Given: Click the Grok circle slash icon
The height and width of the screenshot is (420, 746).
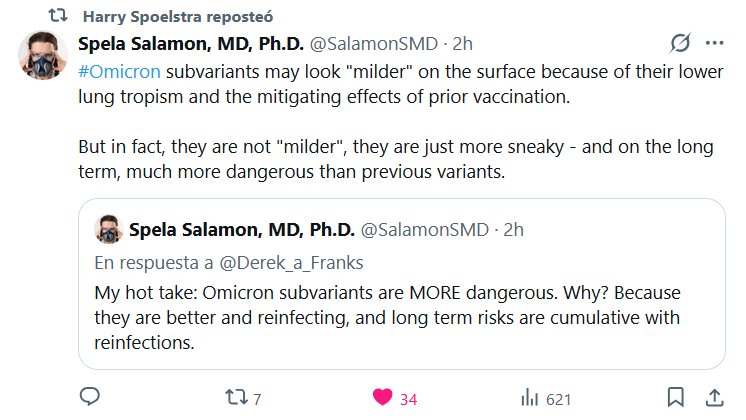Looking at the screenshot, I should click(680, 44).
